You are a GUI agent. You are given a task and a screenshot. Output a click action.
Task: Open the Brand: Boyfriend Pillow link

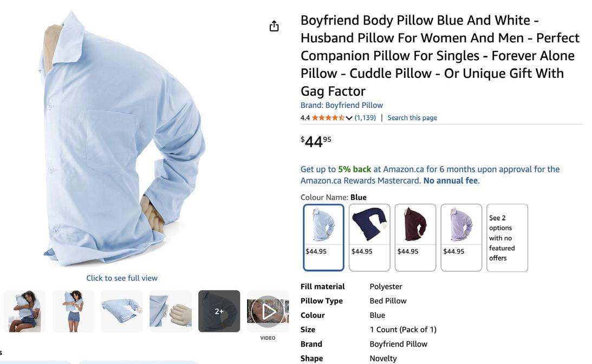pos(342,105)
